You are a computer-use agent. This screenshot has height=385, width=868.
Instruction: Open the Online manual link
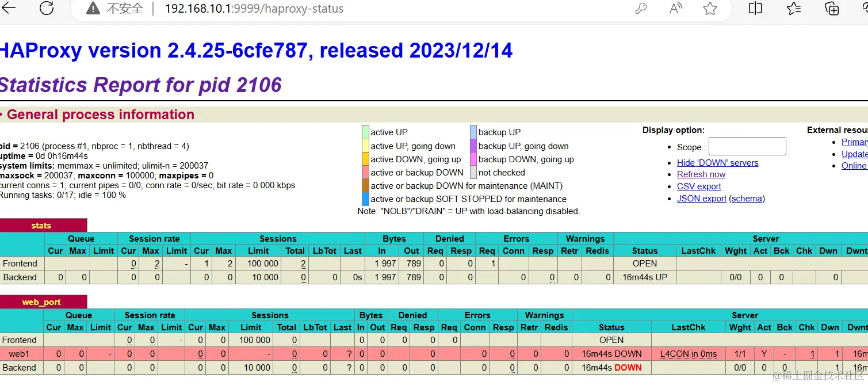854,166
